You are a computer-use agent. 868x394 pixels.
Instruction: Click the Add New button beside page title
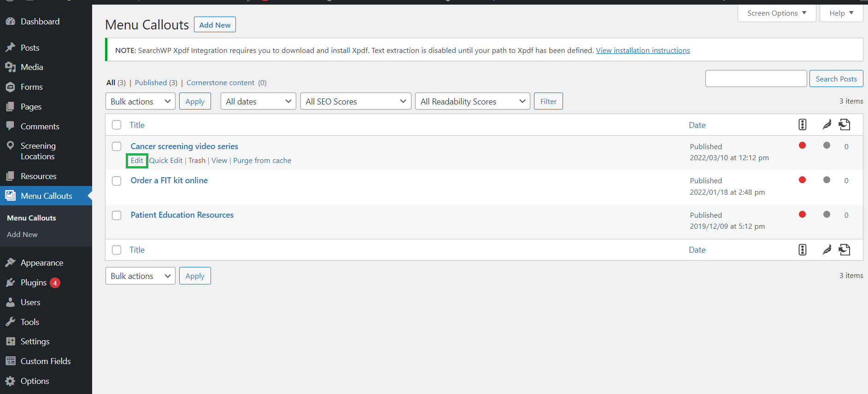click(215, 25)
